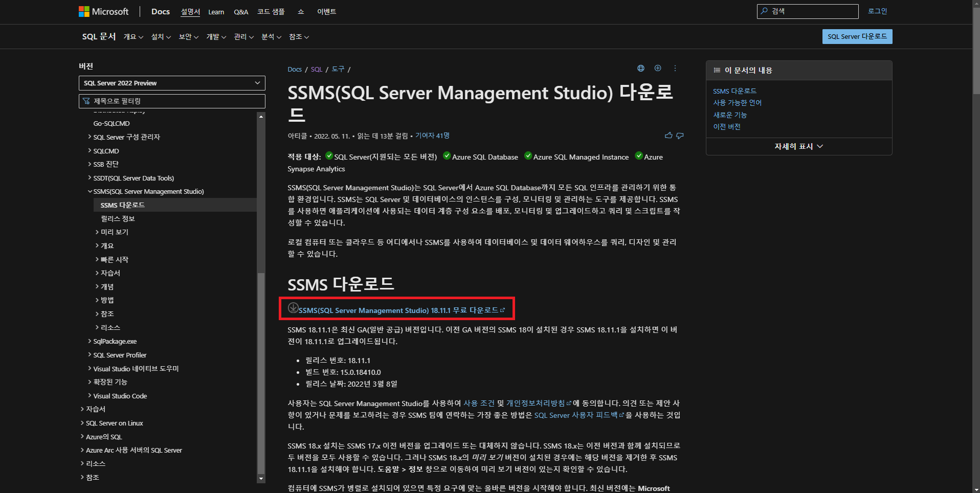The image size is (980, 493).
Task: Open 이벤트 in top navigation
Action: (326, 12)
